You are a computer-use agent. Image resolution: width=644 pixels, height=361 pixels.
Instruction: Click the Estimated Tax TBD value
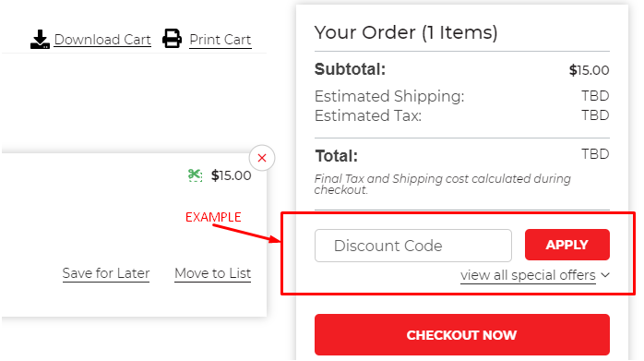coord(595,115)
